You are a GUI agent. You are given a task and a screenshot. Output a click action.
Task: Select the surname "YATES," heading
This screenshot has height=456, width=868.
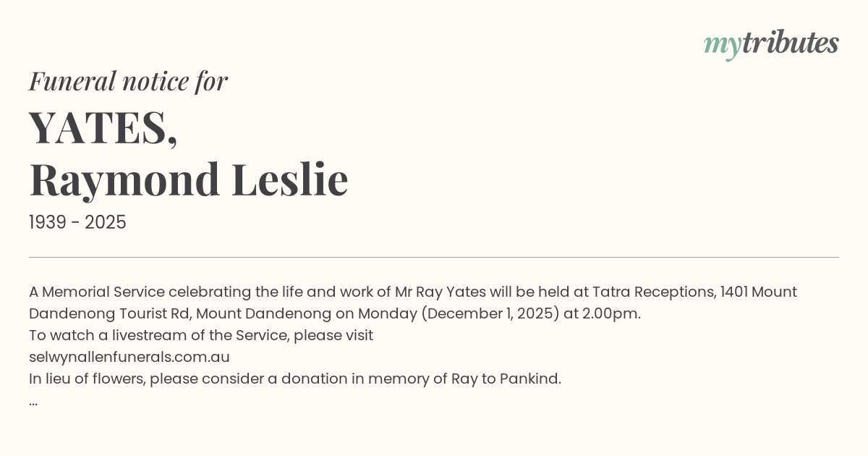click(x=103, y=127)
